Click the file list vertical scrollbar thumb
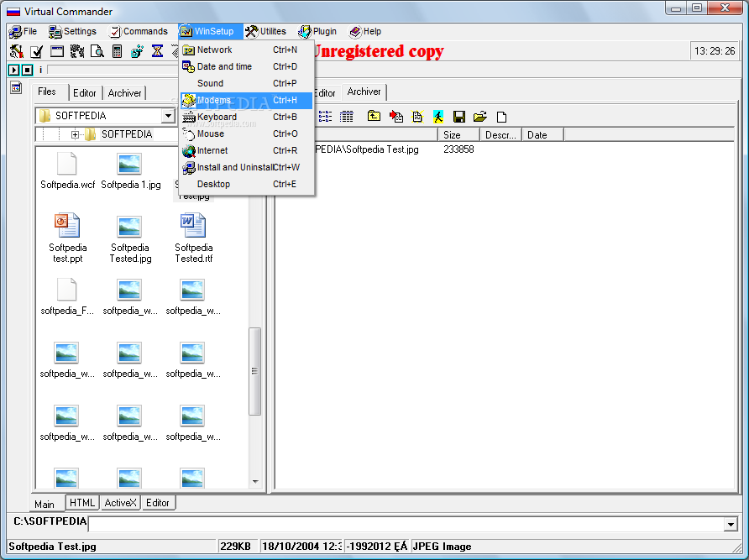This screenshot has height=560, width=749. (x=254, y=371)
